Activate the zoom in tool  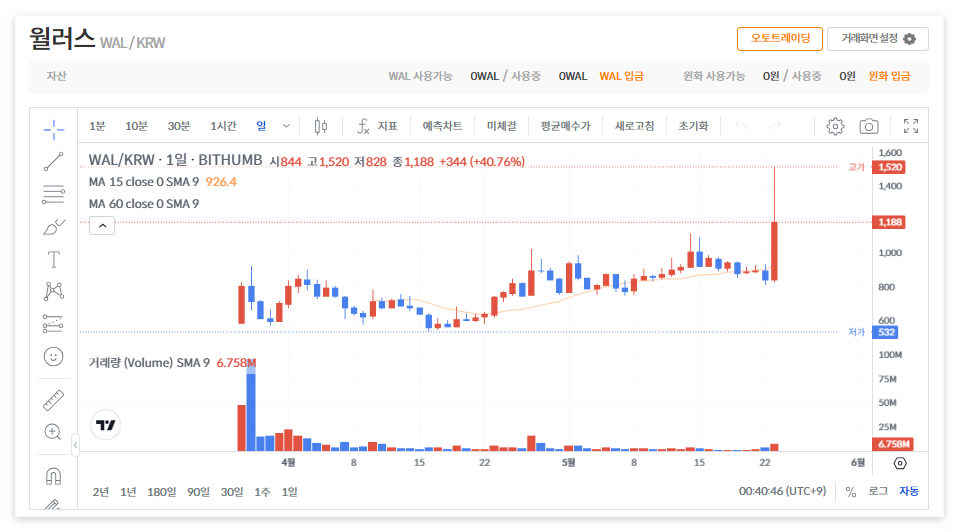pos(54,432)
